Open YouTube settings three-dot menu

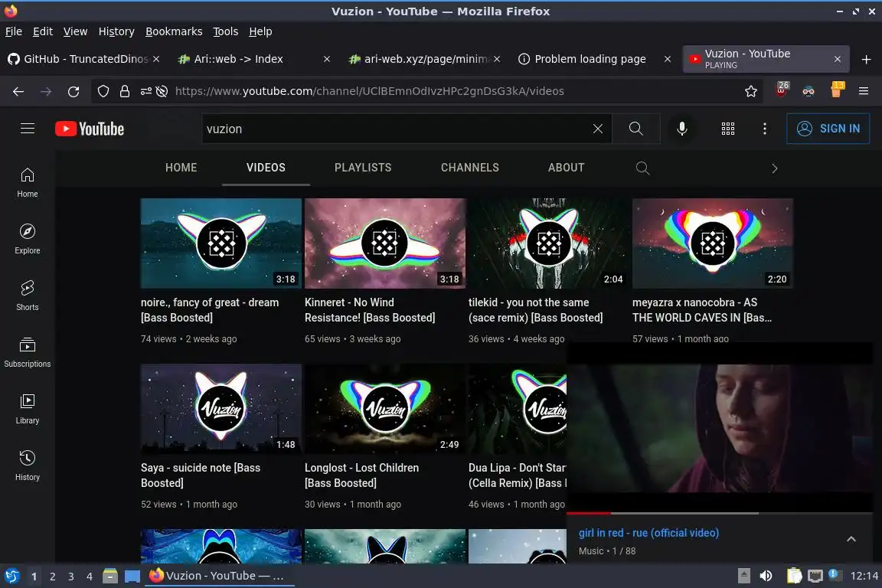click(x=764, y=129)
